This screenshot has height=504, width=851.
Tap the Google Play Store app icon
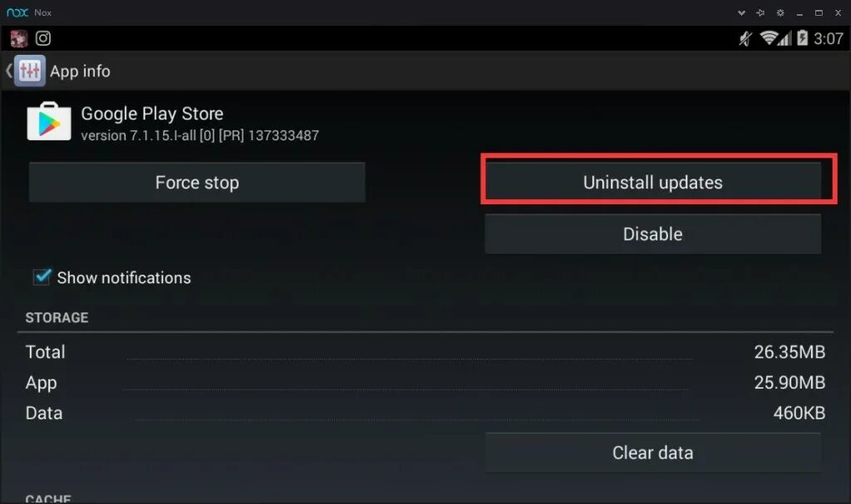click(49, 121)
